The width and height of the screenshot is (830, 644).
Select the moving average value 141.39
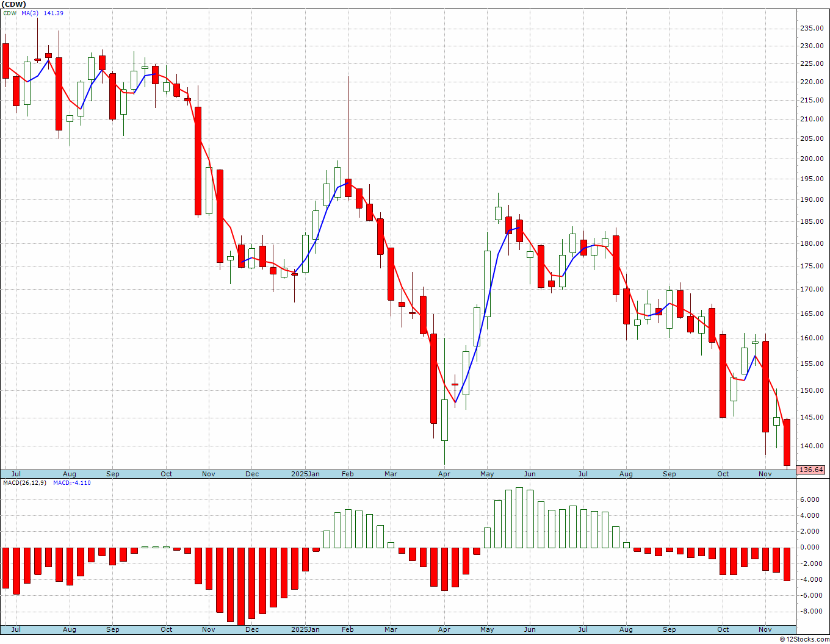53,13
